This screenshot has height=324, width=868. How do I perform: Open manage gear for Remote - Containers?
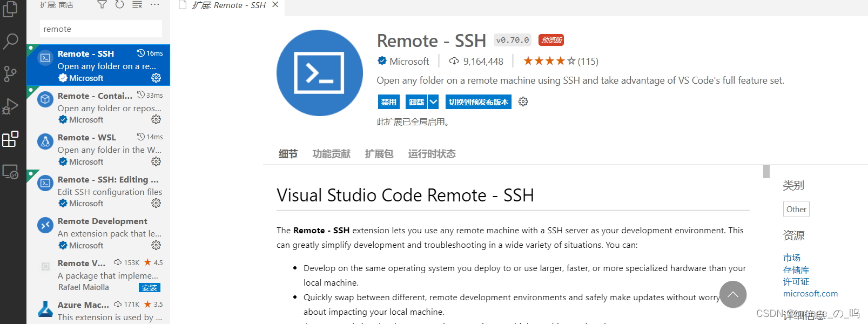(x=156, y=119)
